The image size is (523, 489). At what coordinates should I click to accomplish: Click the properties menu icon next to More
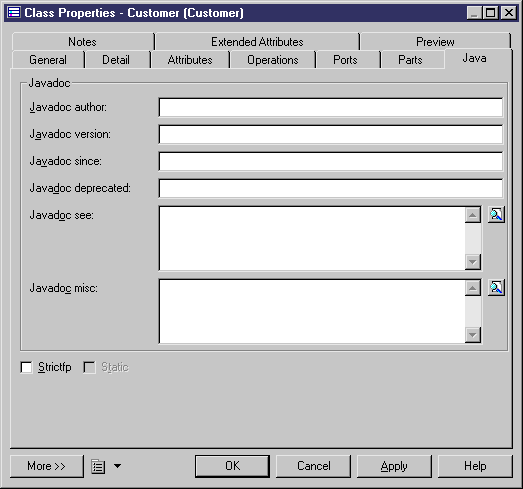coord(98,466)
